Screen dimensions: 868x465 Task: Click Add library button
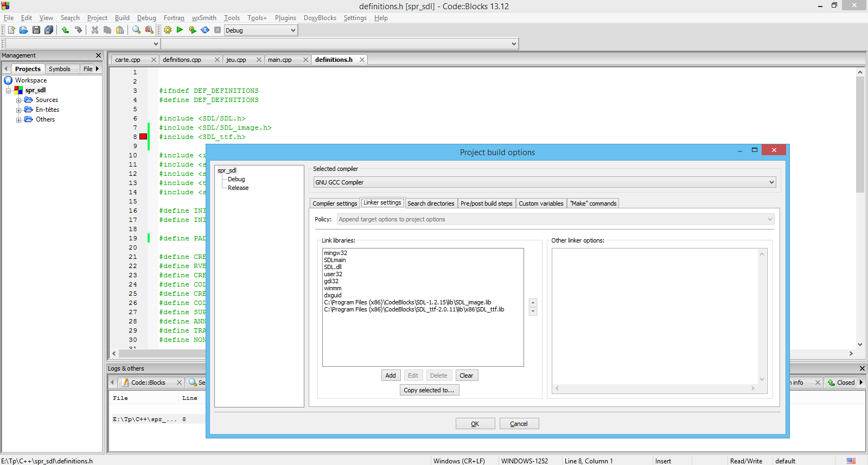(x=391, y=375)
